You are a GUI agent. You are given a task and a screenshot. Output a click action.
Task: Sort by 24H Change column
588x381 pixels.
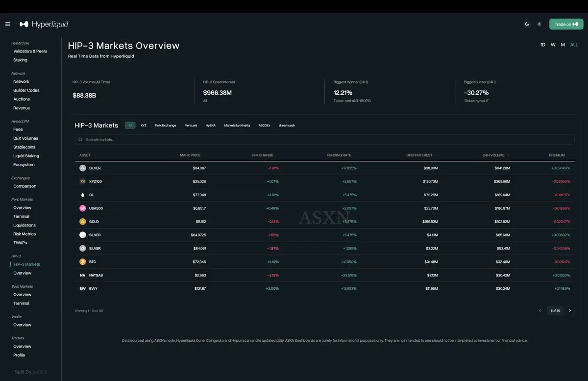point(263,155)
